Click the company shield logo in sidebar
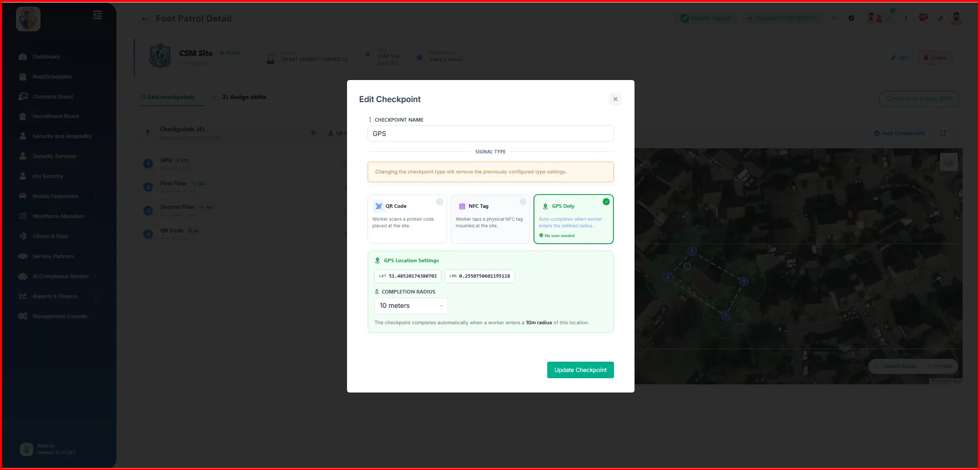The width and height of the screenshot is (980, 470). click(x=28, y=19)
